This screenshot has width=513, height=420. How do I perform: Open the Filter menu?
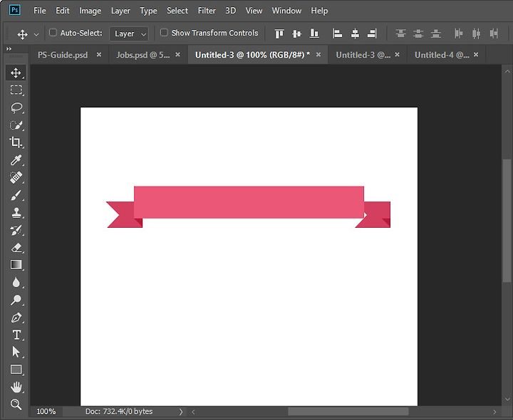[x=207, y=11]
